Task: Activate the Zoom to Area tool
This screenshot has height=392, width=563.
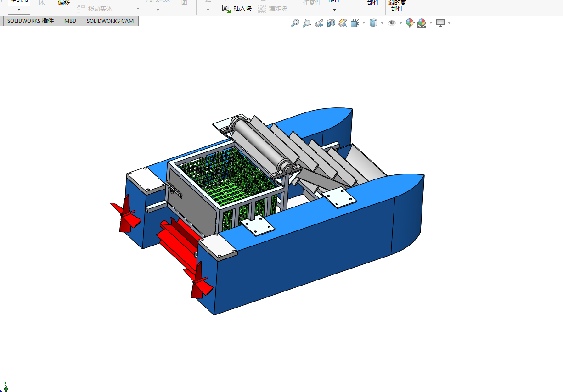Action: point(307,23)
